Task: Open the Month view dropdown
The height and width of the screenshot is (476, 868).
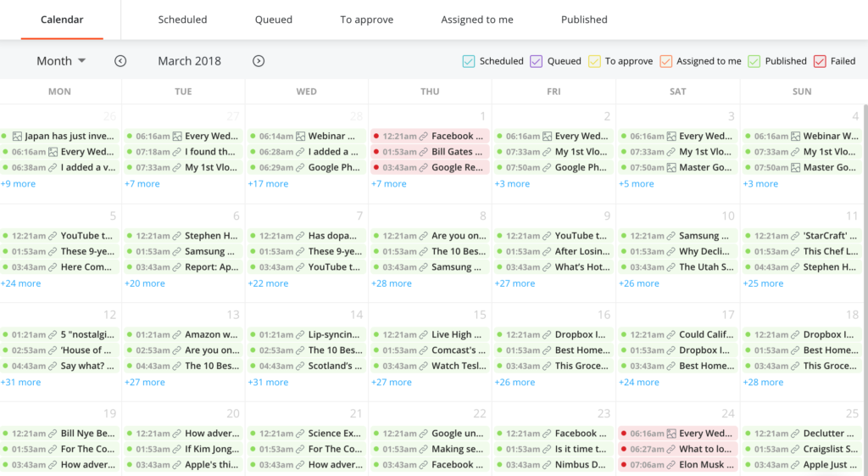Action: point(61,61)
